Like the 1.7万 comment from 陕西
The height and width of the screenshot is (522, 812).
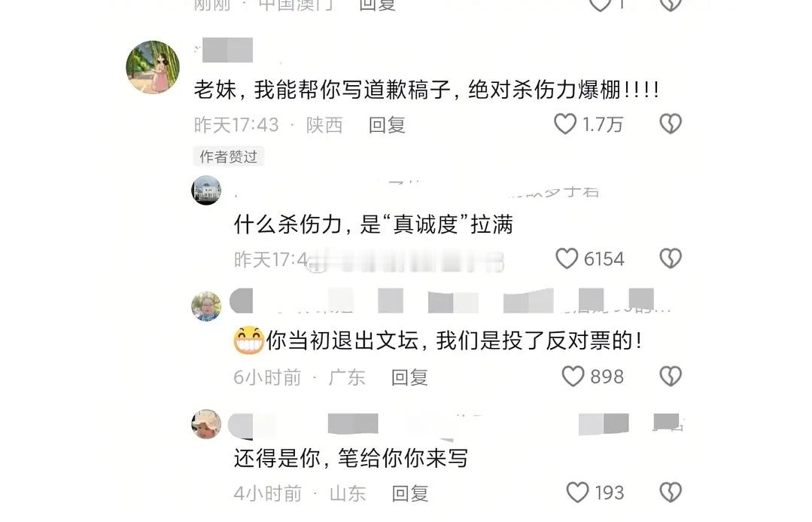click(x=565, y=124)
